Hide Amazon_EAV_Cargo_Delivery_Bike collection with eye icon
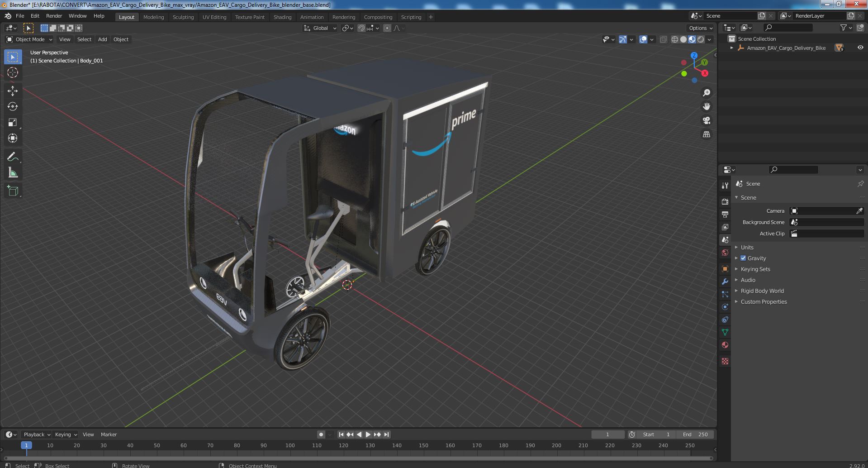868x468 pixels. coord(860,48)
